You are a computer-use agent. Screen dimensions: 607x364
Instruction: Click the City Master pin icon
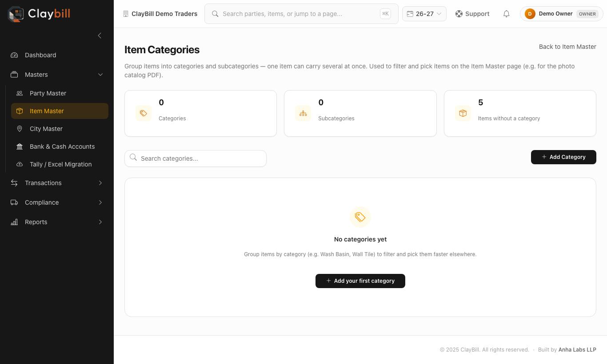pos(20,129)
